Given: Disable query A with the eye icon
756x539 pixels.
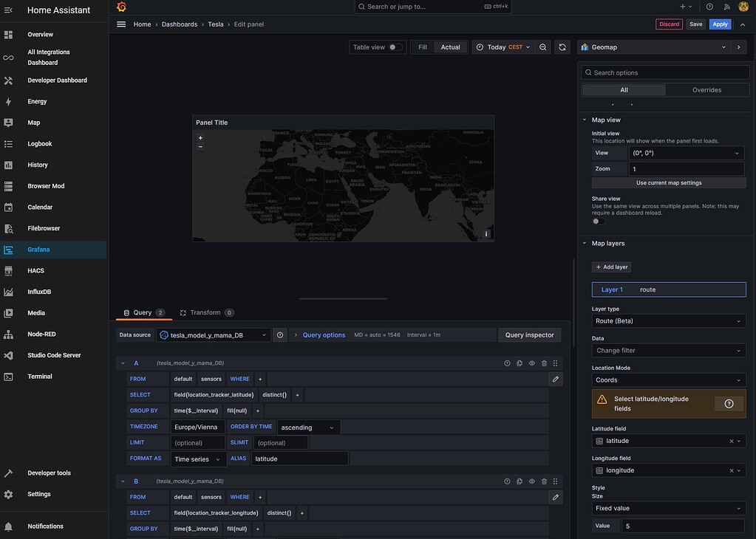Looking at the screenshot, I should click(x=531, y=362).
